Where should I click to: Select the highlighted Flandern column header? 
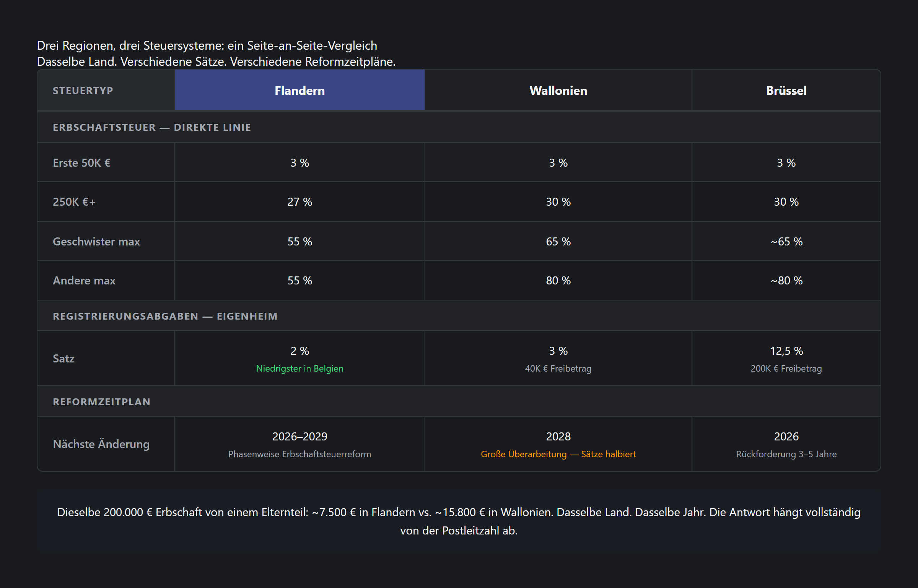point(299,91)
